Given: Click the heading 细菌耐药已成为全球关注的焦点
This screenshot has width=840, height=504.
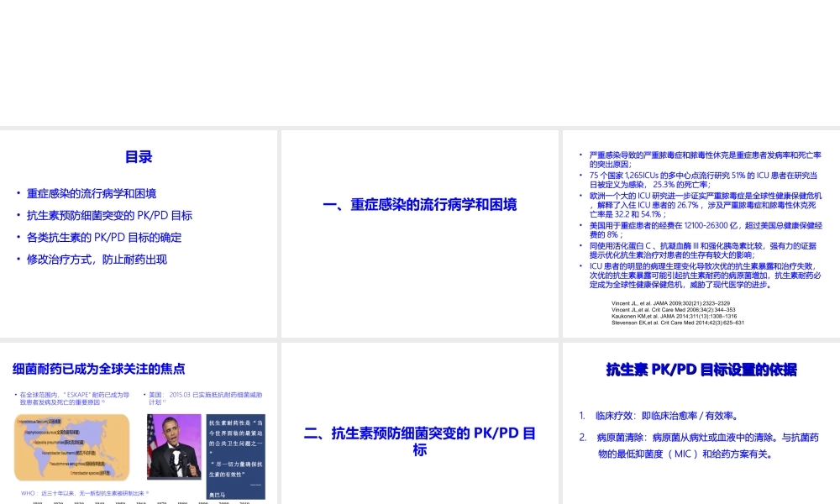Looking at the screenshot, I should (98, 369).
